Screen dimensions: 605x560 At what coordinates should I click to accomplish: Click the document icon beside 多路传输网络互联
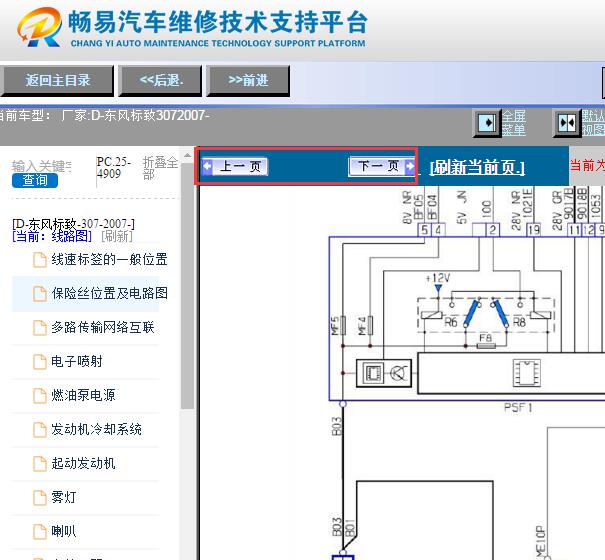pyautogui.click(x=40, y=328)
